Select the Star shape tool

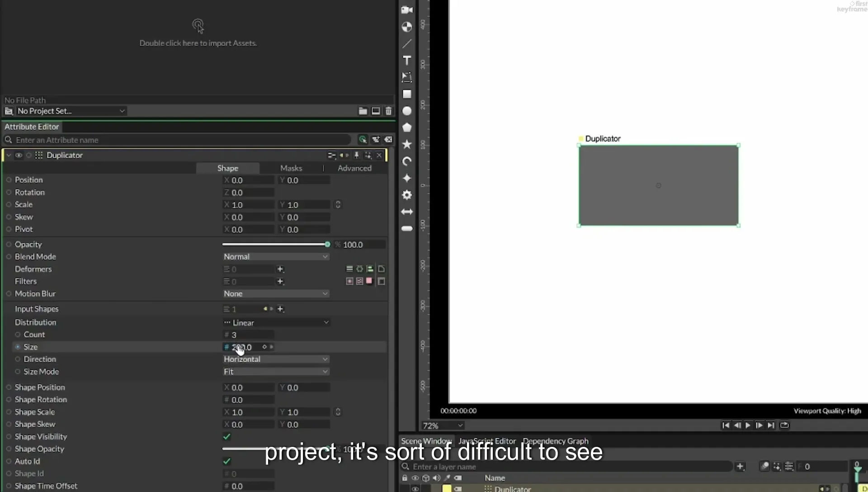407,144
